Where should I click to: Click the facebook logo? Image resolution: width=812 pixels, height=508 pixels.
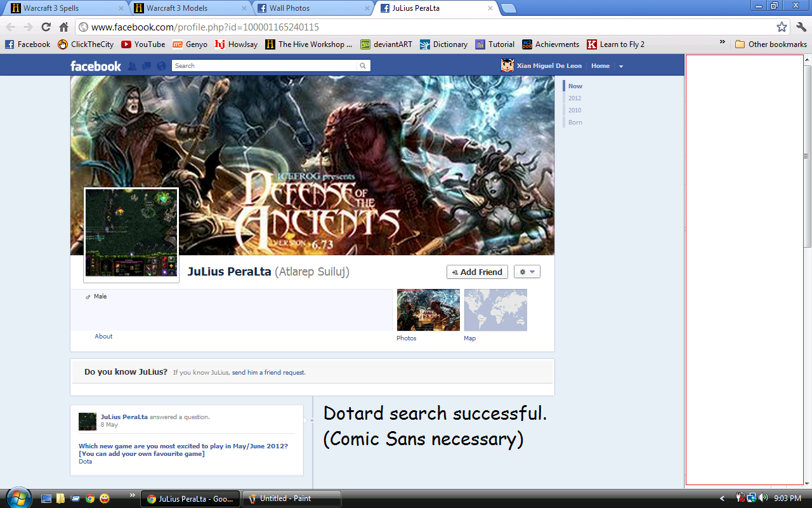coord(96,66)
